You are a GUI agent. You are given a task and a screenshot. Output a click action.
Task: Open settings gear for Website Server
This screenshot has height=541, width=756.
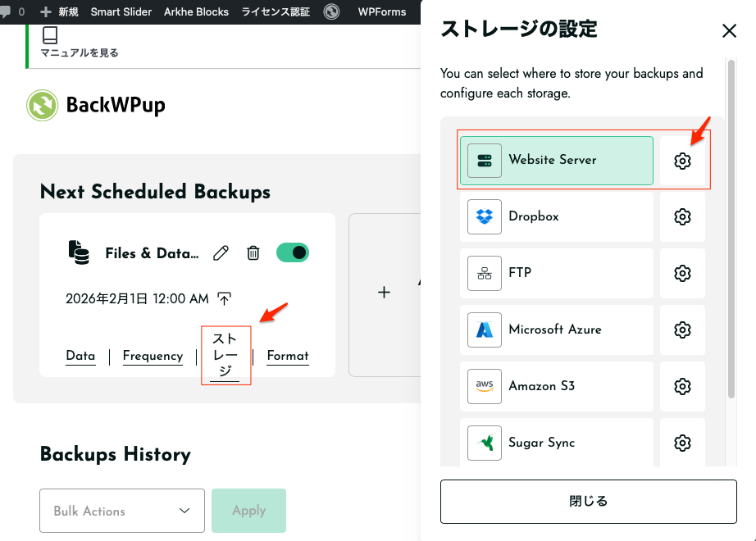click(x=682, y=161)
